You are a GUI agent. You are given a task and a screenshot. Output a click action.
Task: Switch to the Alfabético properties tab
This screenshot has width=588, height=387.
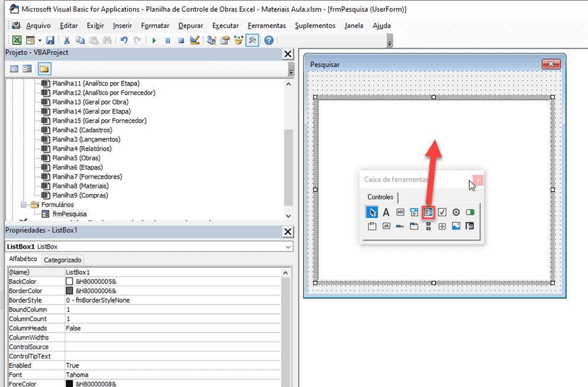(x=23, y=259)
